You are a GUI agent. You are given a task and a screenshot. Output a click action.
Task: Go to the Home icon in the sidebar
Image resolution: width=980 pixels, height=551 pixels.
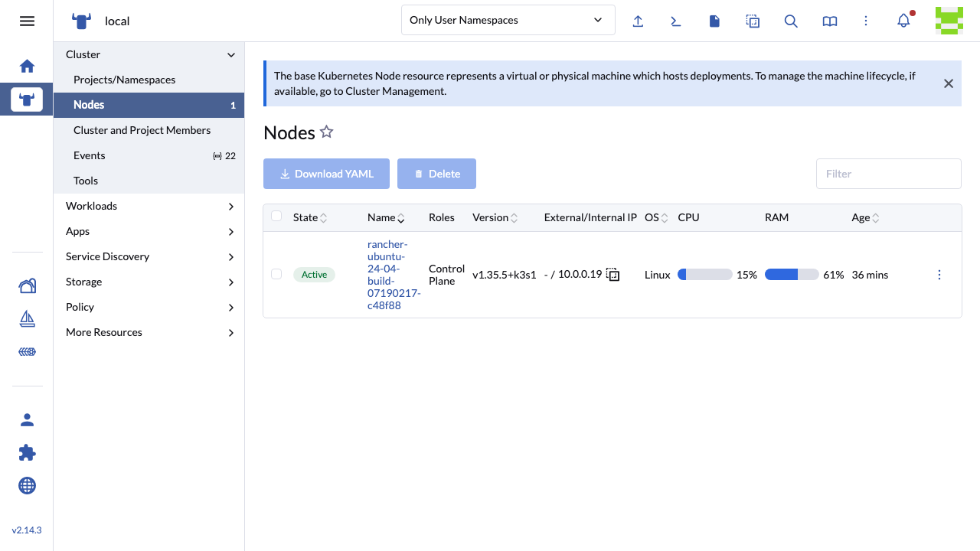click(x=27, y=66)
